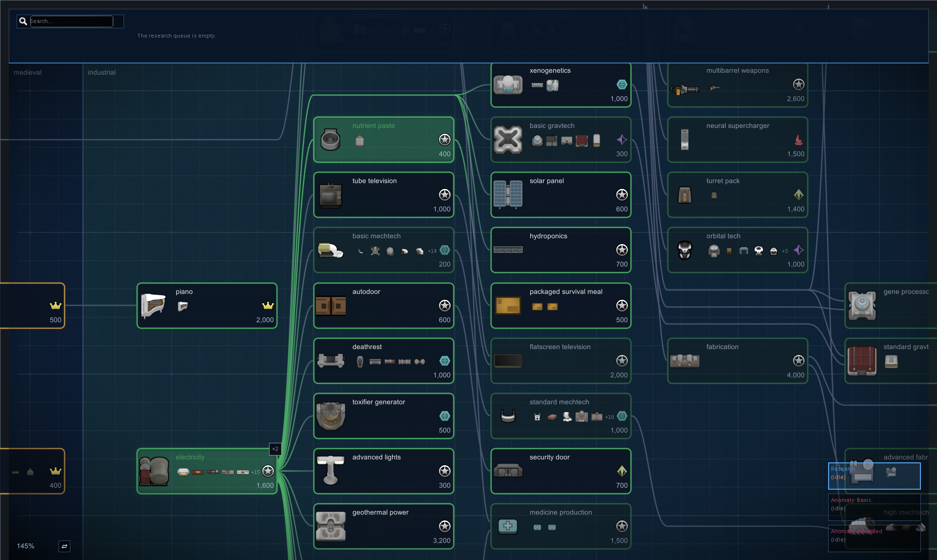Screen dimensions: 937x560
Task: Click the green diamond icon on security door
Action: pos(622,471)
